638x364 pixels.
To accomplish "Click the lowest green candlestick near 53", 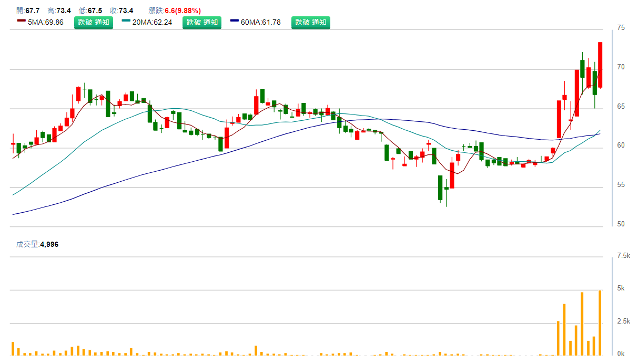I will tap(440, 188).
